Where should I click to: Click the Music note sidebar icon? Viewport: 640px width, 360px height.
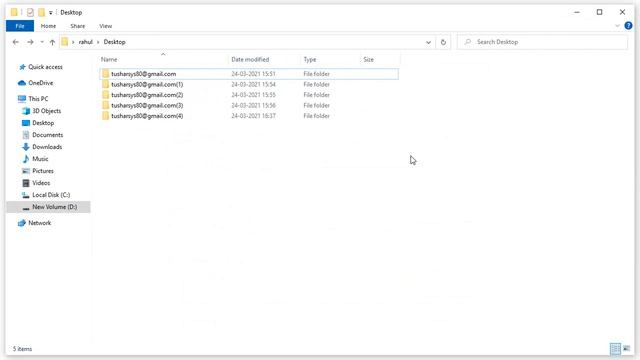click(x=26, y=159)
